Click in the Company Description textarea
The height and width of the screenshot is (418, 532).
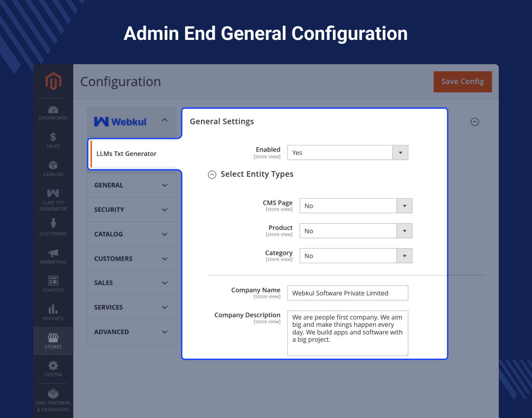[347, 332]
